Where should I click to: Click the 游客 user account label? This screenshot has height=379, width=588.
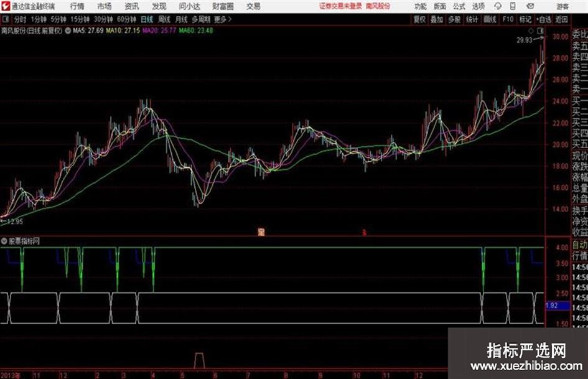click(562, 6)
